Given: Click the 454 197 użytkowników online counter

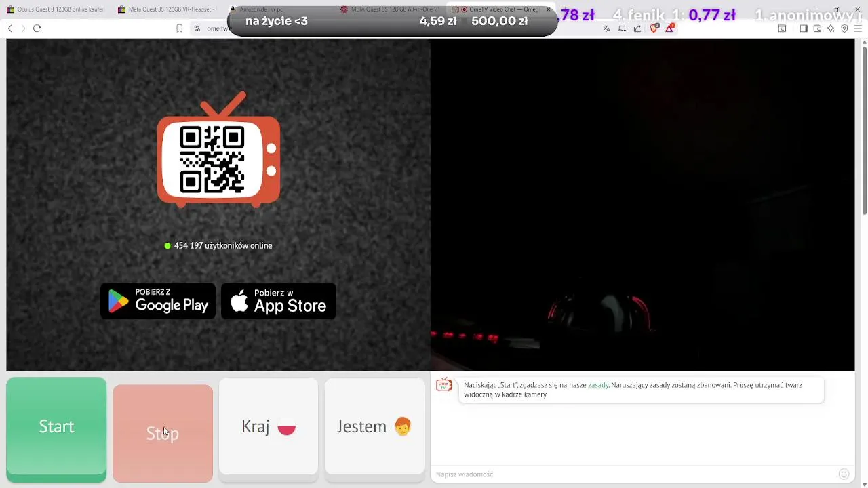Looking at the screenshot, I should (218, 245).
